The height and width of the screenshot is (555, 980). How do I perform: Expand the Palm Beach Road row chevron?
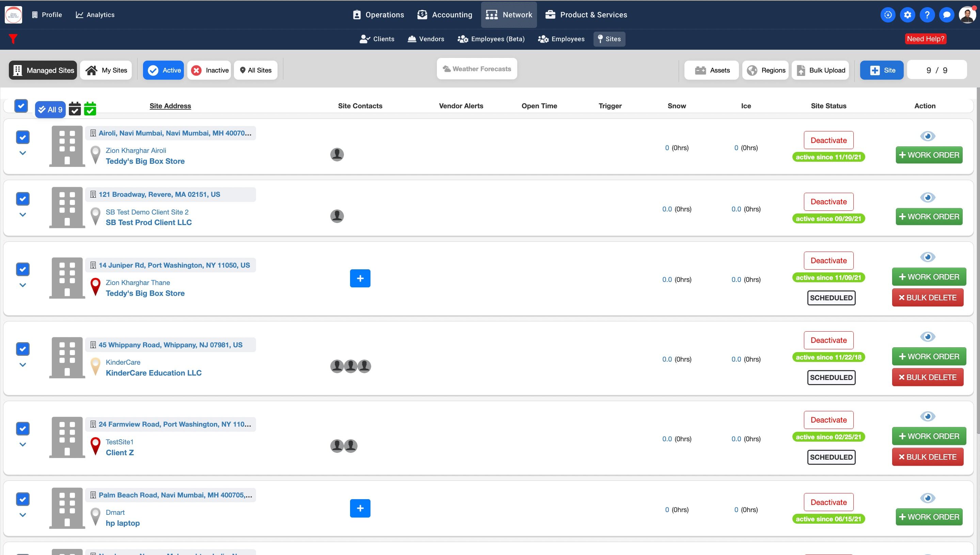point(22,515)
